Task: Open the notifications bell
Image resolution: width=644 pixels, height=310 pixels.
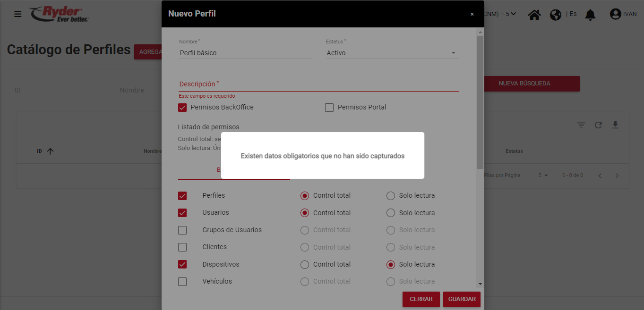Action: pyautogui.click(x=590, y=15)
